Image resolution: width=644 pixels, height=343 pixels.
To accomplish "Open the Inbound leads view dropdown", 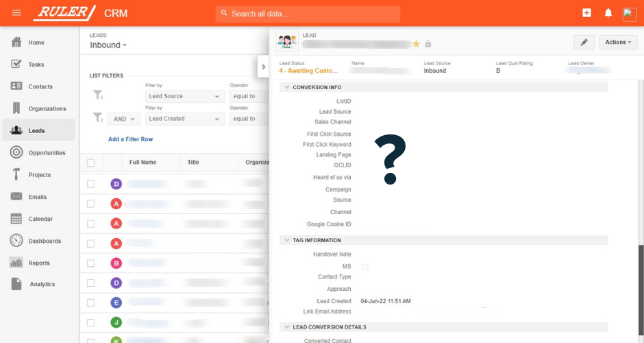I will (x=108, y=45).
